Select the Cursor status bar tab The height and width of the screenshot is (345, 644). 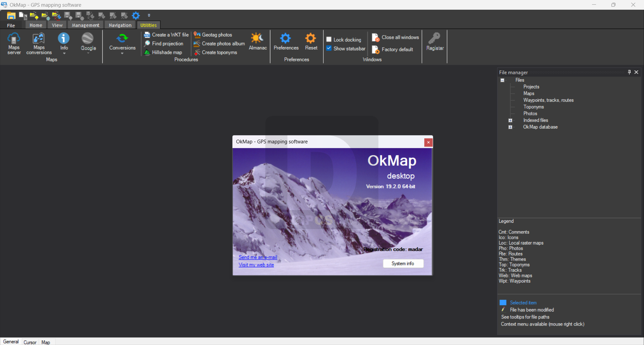click(30, 342)
